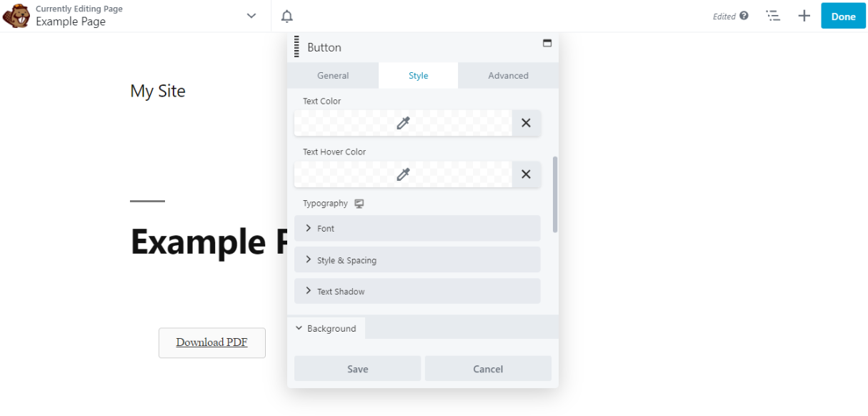The height and width of the screenshot is (416, 868).
Task: Click the Done button
Action: click(843, 15)
